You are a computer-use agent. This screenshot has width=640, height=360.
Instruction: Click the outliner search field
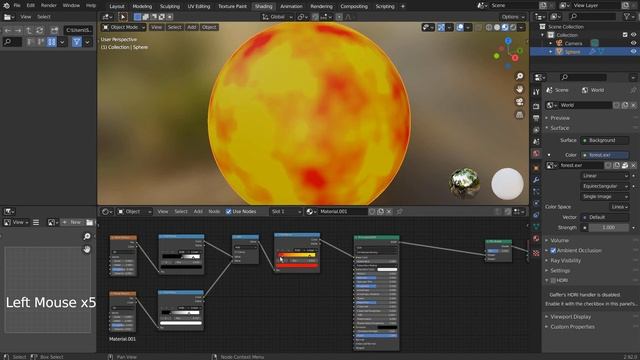[593, 16]
